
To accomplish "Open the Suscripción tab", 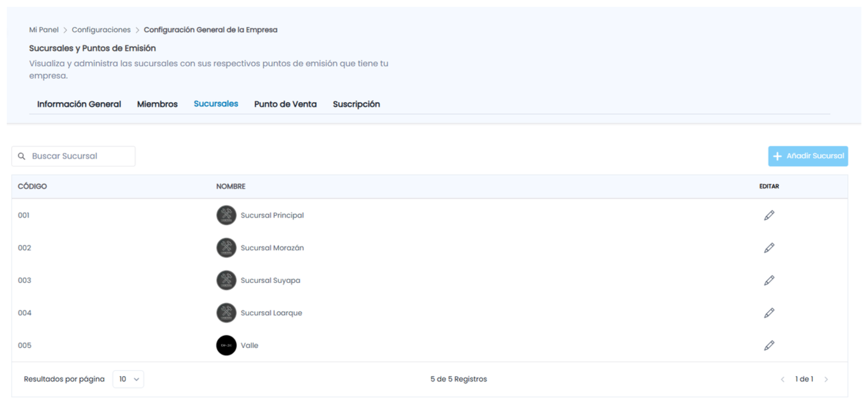I will tap(356, 104).
